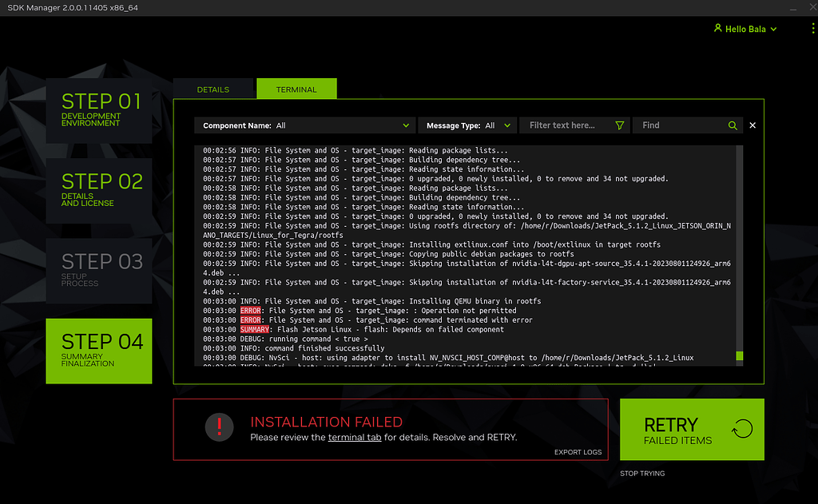This screenshot has width=818, height=504.
Task: Click the Find magnifier search icon
Action: coord(733,125)
